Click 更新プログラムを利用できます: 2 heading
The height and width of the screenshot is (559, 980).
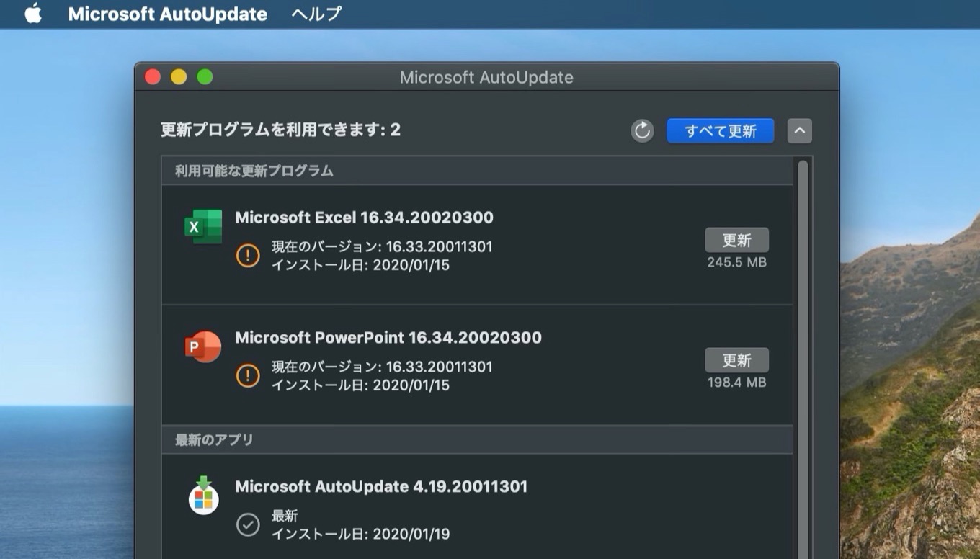point(280,130)
